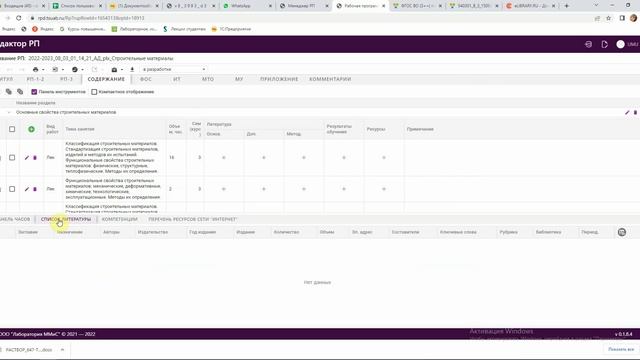Add a new row with the green plus icon

click(31, 129)
